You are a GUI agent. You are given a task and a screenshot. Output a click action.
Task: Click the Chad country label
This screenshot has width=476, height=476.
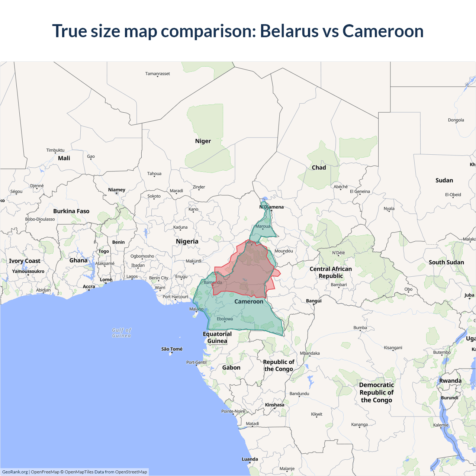319,168
